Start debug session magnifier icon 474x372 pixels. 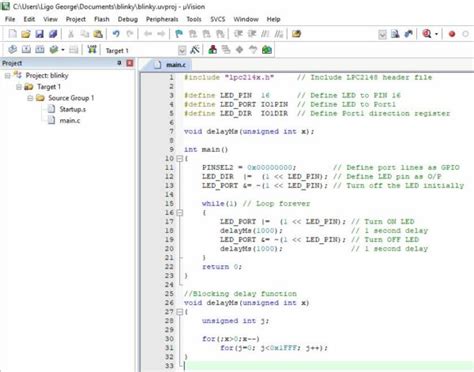point(427,34)
